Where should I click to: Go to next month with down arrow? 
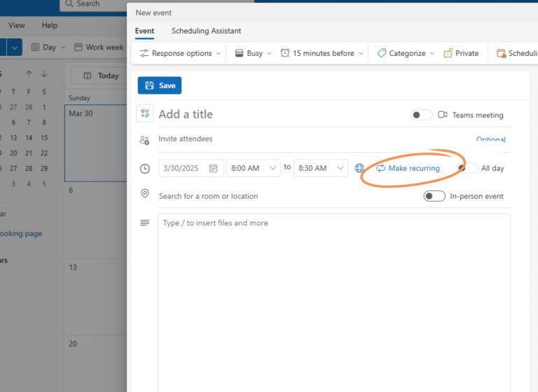click(44, 74)
